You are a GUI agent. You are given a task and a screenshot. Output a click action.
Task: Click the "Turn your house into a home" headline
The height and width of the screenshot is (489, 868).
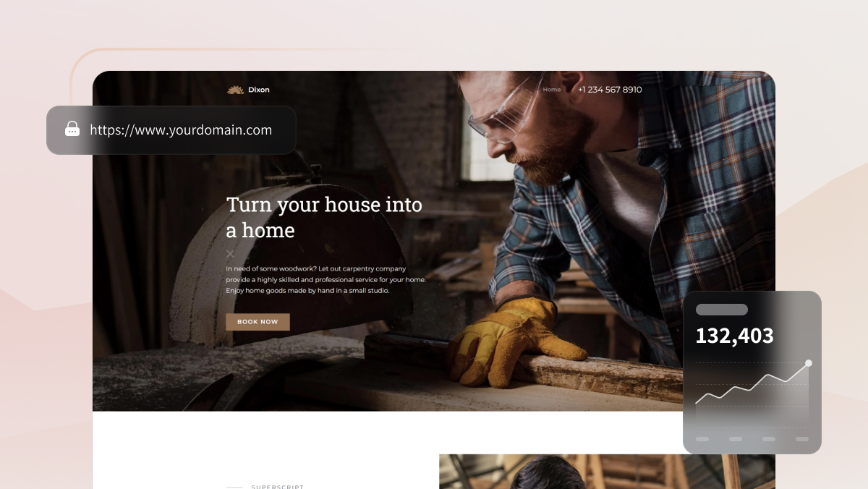(324, 217)
